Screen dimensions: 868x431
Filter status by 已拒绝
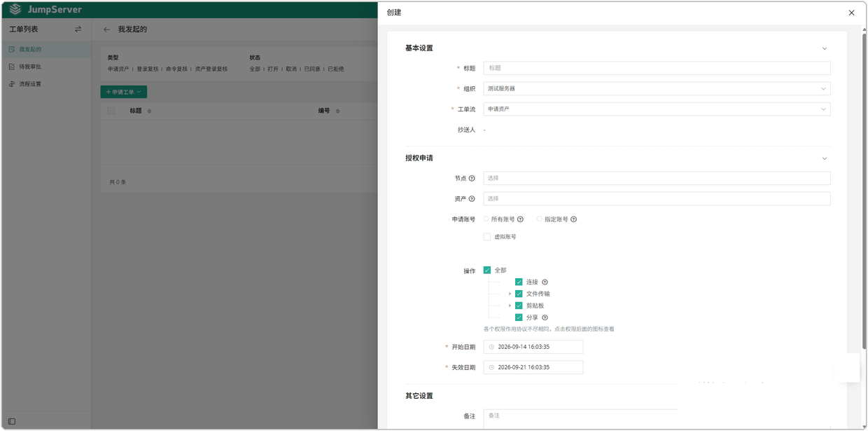tap(336, 69)
